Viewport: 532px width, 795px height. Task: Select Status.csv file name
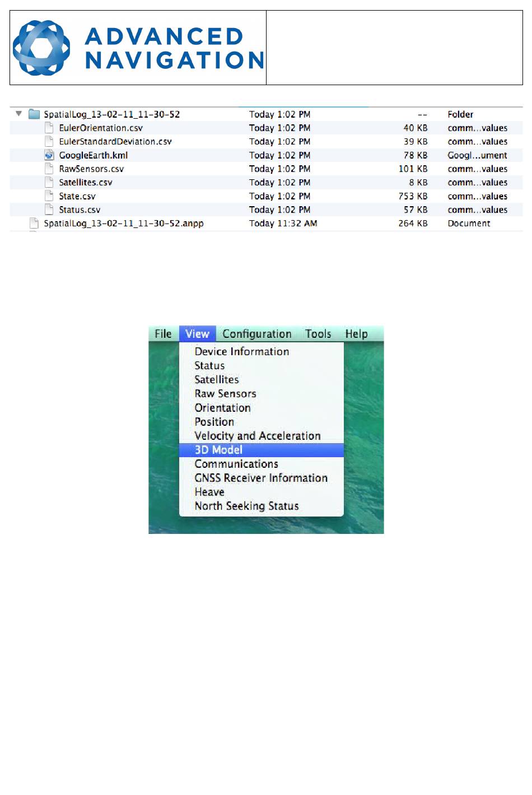[80, 210]
